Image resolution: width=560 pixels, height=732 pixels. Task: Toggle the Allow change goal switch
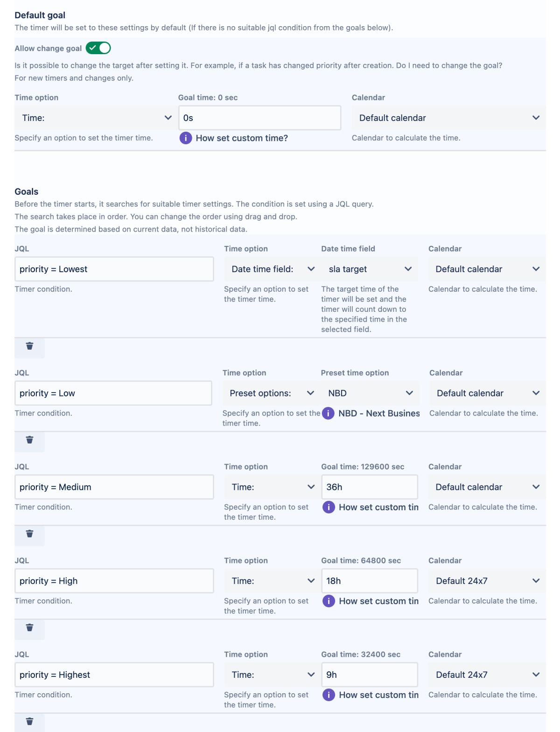(x=98, y=48)
